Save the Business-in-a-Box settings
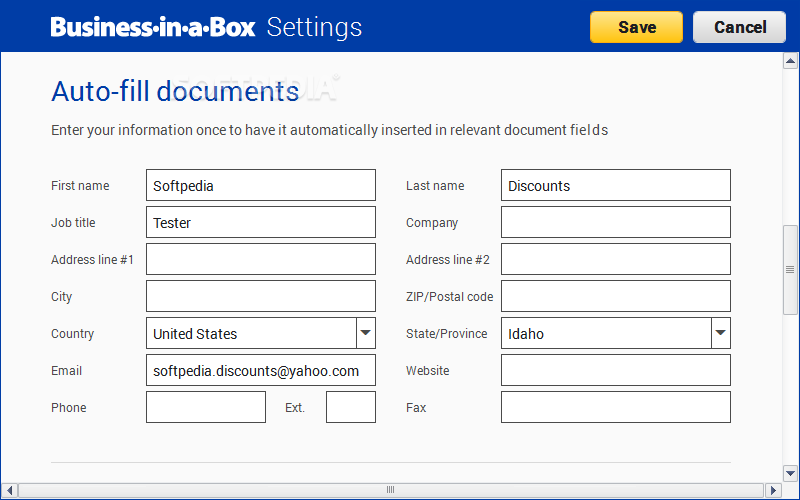Image resolution: width=800 pixels, height=500 pixels. [x=636, y=27]
